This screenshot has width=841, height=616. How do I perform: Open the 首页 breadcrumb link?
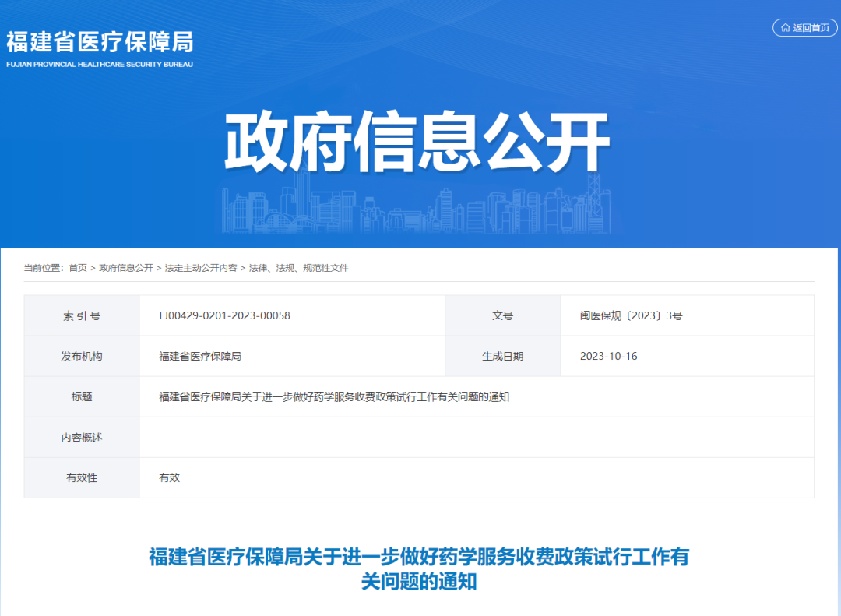[x=80, y=267]
